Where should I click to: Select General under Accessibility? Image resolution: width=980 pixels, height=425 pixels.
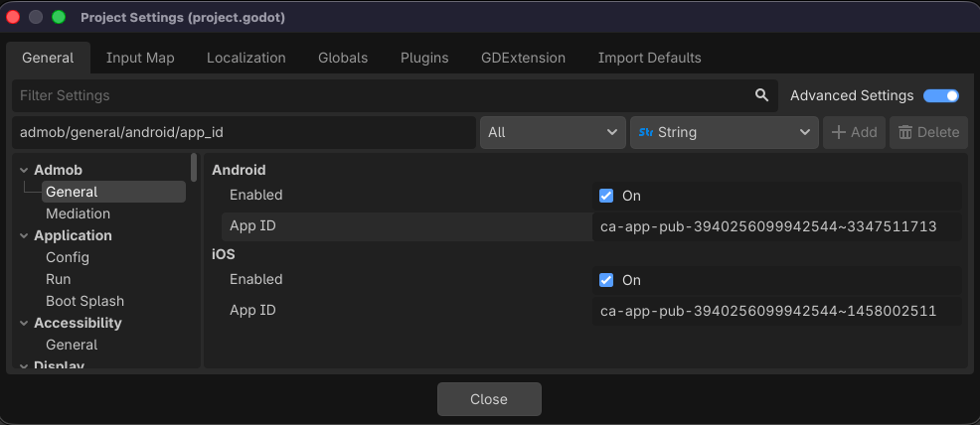click(72, 345)
